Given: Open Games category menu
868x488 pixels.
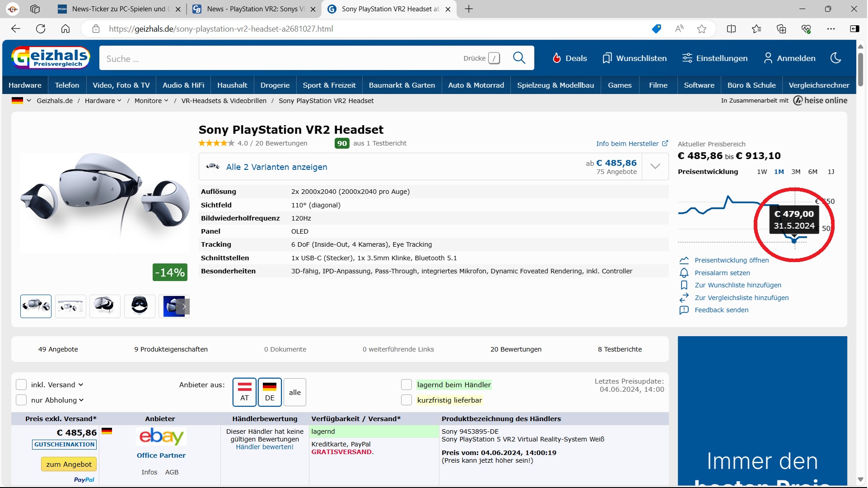Looking at the screenshot, I should click(620, 85).
